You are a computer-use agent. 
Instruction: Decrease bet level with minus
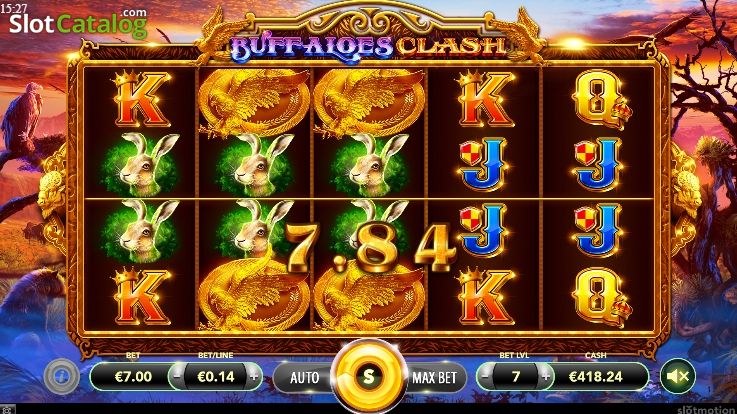click(485, 376)
